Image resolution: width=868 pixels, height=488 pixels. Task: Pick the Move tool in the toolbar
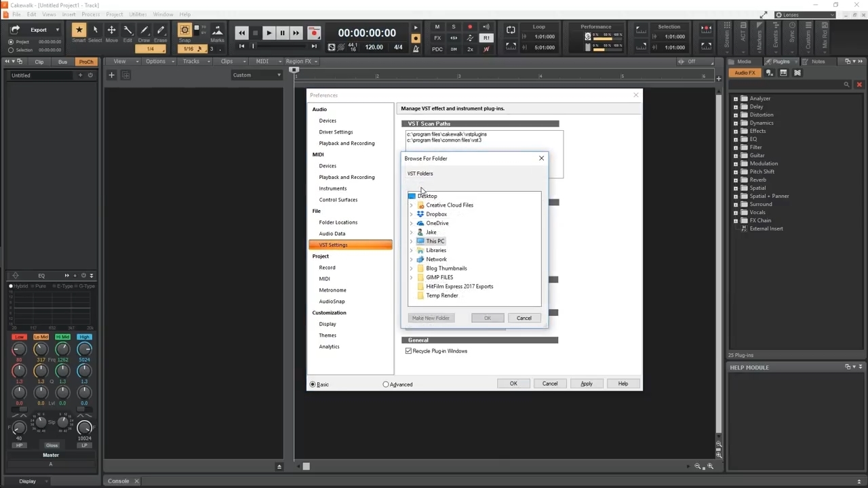point(111,30)
